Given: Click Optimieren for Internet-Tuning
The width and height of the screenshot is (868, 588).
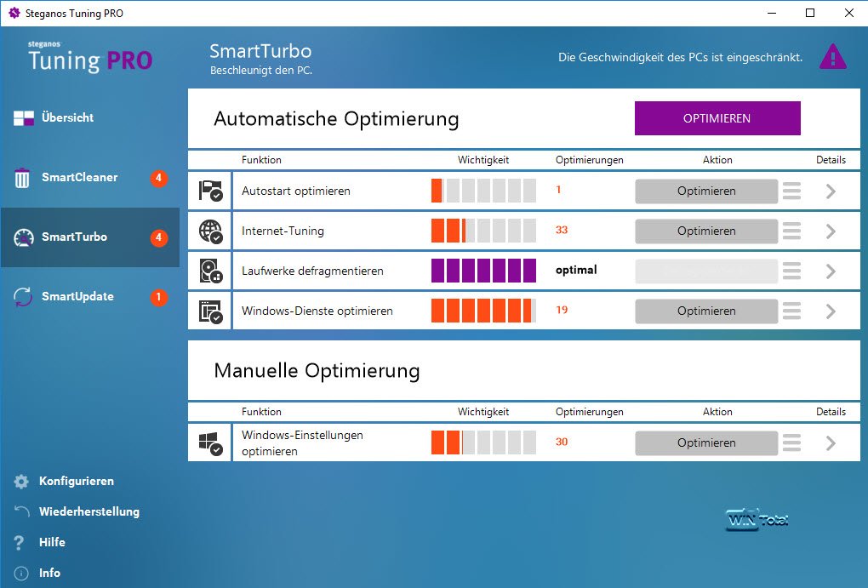Looking at the screenshot, I should click(706, 231).
